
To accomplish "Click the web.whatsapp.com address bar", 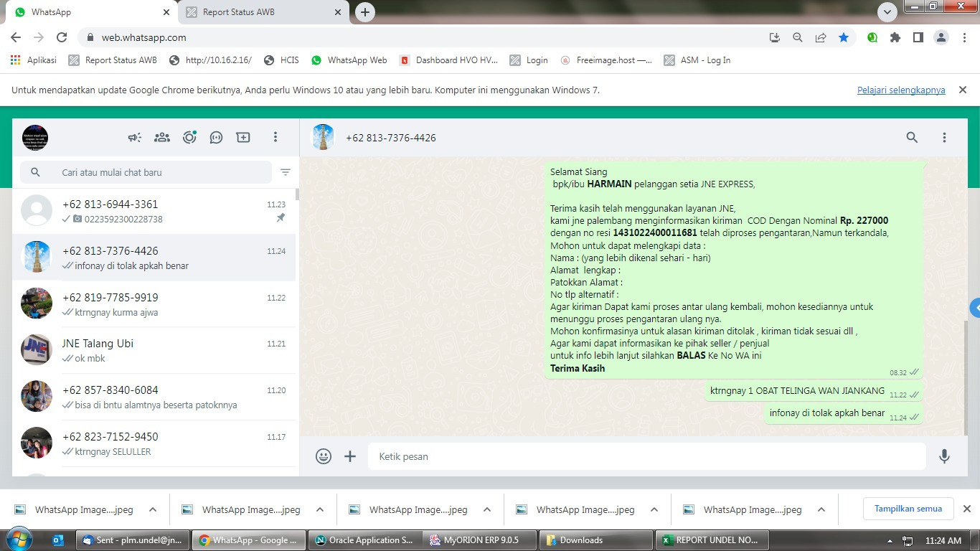I will (430, 37).
